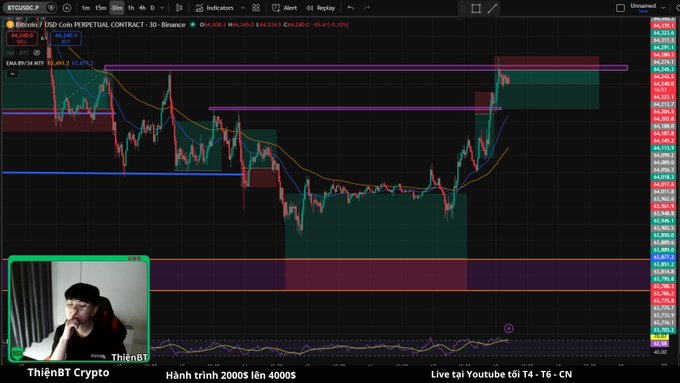Click the orange Bitcoin logo icon
This screenshot has height=383, width=680.
tap(10, 25)
